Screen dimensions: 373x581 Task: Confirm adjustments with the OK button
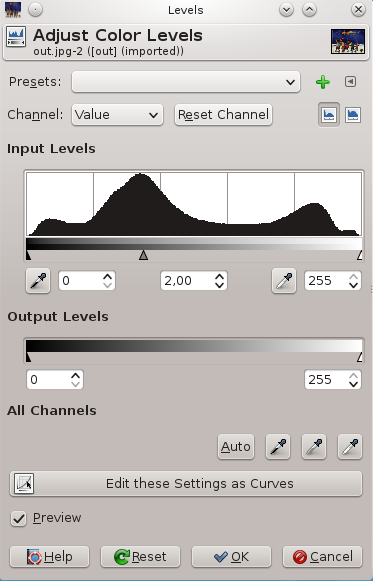[x=231, y=557]
